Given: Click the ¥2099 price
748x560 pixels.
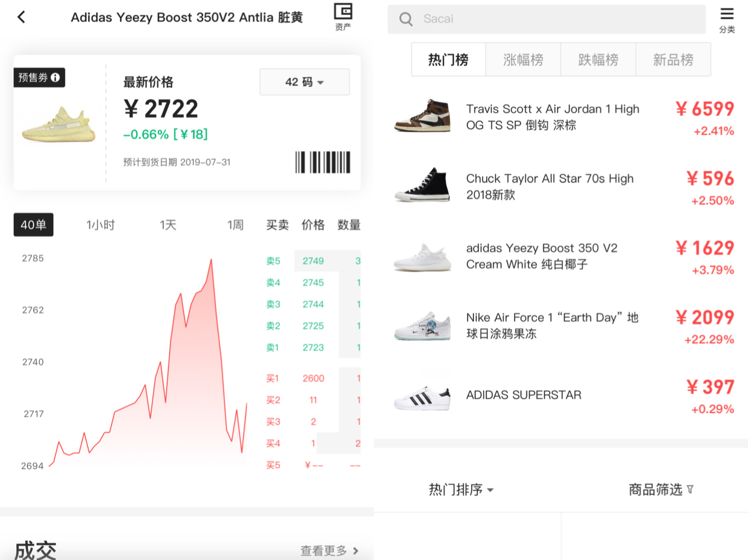Looking at the screenshot, I should (x=705, y=317).
